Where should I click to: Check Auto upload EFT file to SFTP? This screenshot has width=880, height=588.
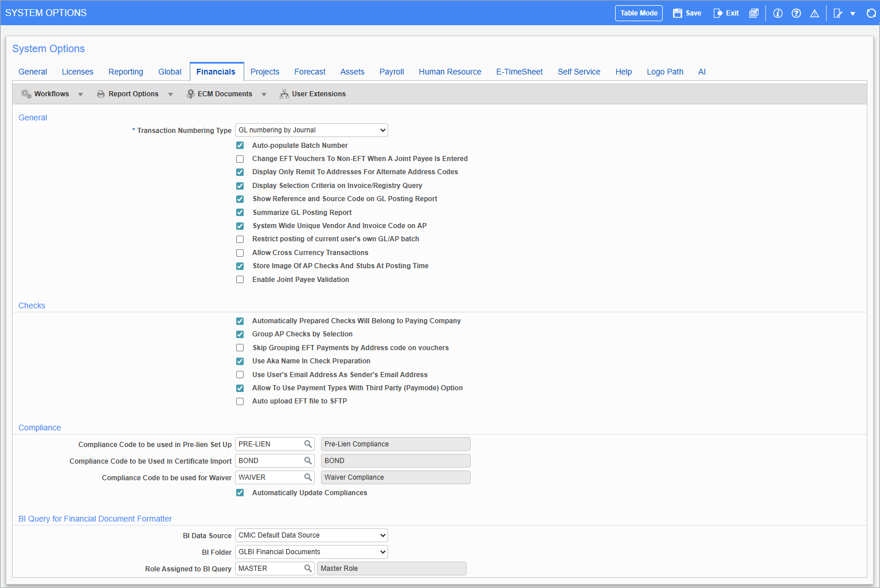(240, 401)
